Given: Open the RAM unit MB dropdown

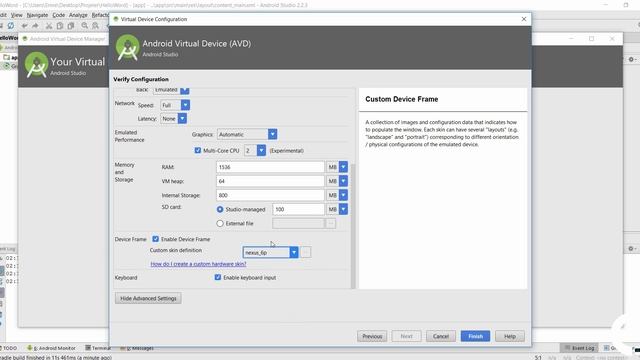Looking at the screenshot, I should (343, 167).
